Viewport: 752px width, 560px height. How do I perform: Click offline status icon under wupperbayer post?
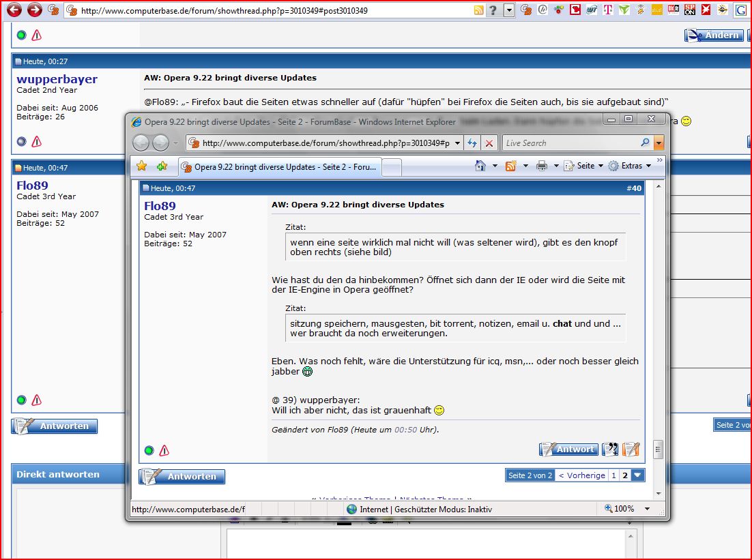click(21, 141)
